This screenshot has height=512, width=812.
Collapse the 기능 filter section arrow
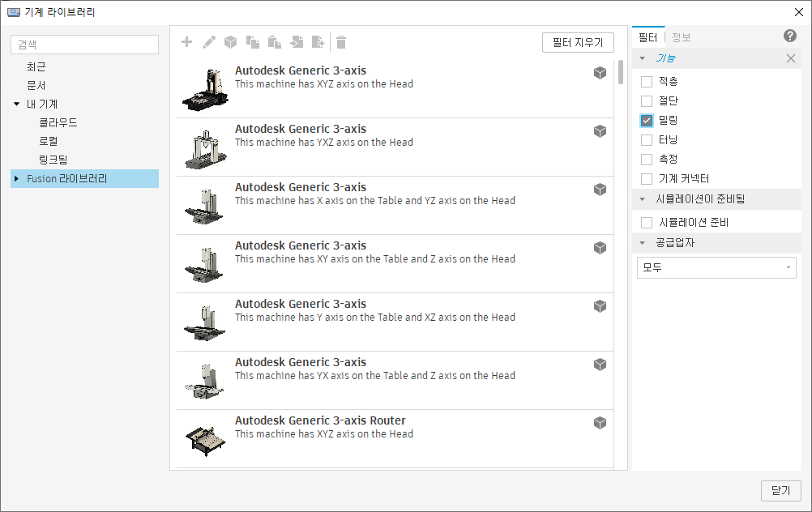[x=642, y=58]
